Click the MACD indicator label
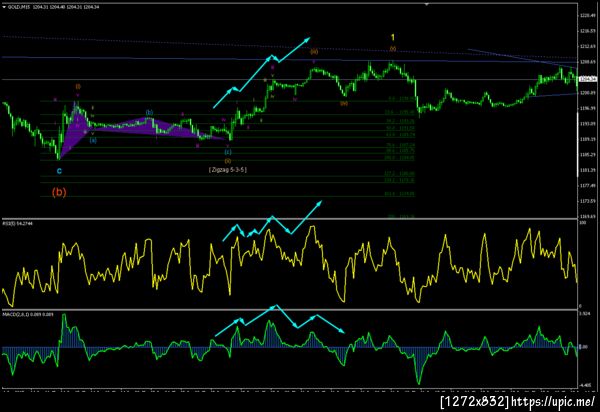Image resolution: width=600 pixels, height=412 pixels. (x=28, y=314)
